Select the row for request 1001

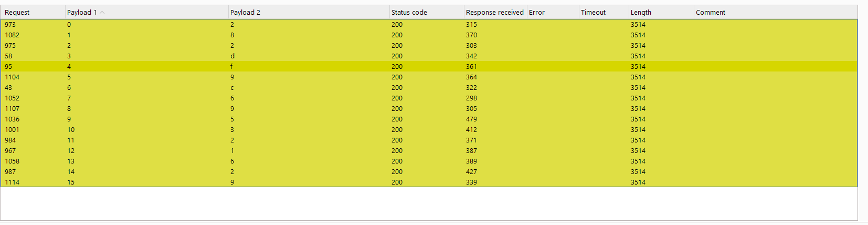click(x=12, y=130)
